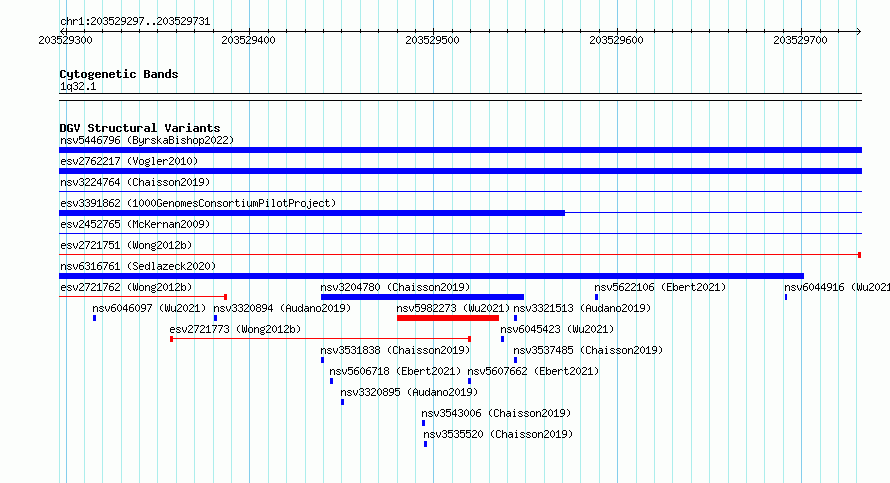
Task: Open variant nsv3320894 (Audano2019) label
Action: click(x=282, y=308)
